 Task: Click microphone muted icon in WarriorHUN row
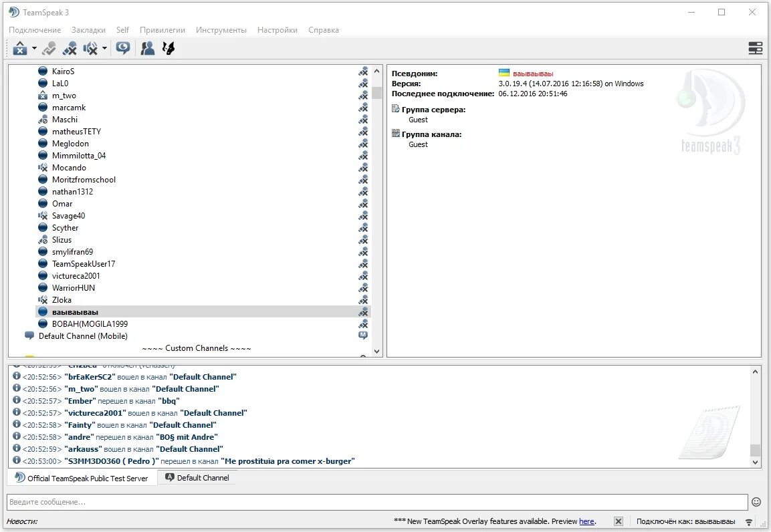pos(363,288)
